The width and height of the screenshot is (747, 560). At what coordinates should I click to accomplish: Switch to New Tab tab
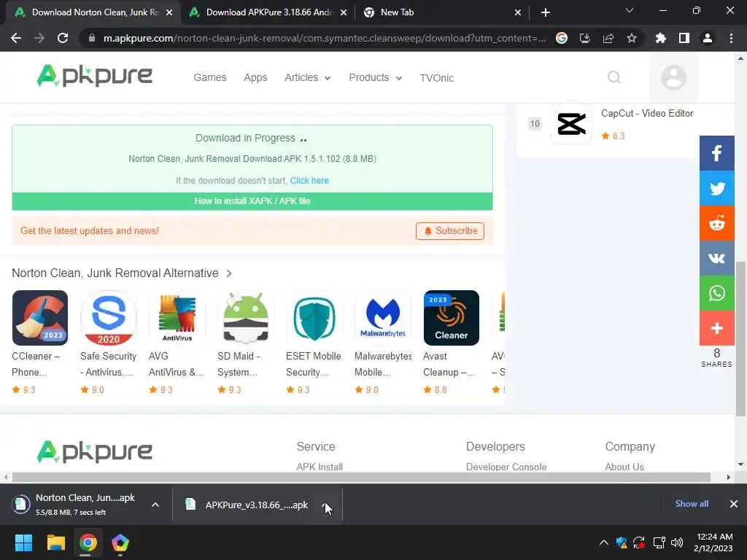point(442,12)
